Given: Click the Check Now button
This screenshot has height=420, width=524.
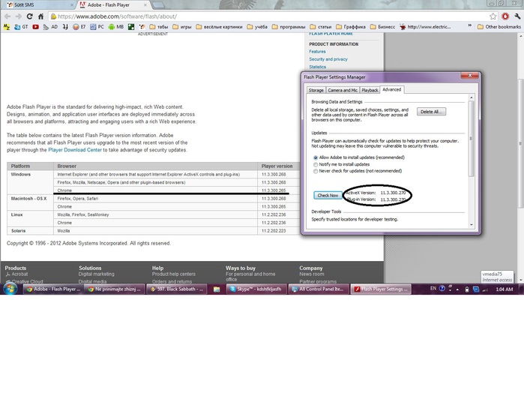Looking at the screenshot, I should pos(328,195).
